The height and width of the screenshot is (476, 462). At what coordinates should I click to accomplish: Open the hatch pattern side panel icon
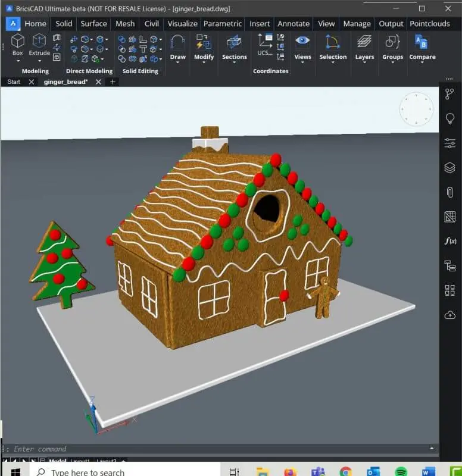(x=450, y=217)
